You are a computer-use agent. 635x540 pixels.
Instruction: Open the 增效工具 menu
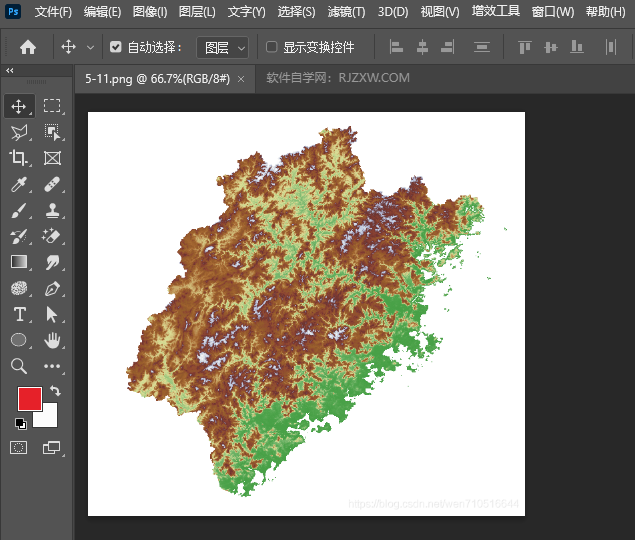496,11
